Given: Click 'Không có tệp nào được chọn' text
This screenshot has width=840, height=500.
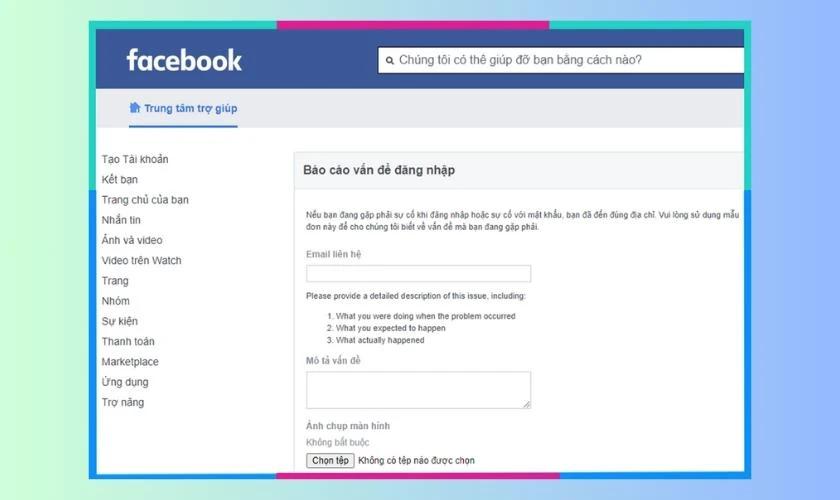Looking at the screenshot, I should click(x=416, y=460).
